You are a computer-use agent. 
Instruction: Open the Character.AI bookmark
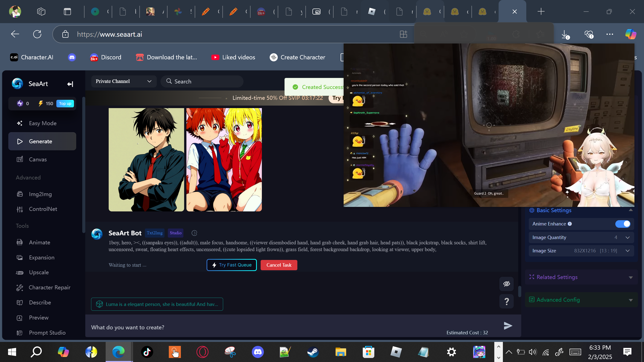pyautogui.click(x=32, y=57)
